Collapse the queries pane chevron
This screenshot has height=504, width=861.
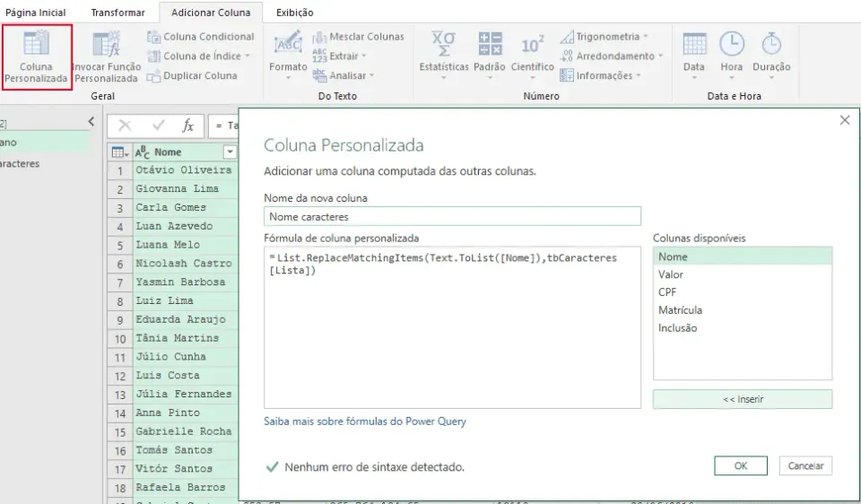(91, 121)
